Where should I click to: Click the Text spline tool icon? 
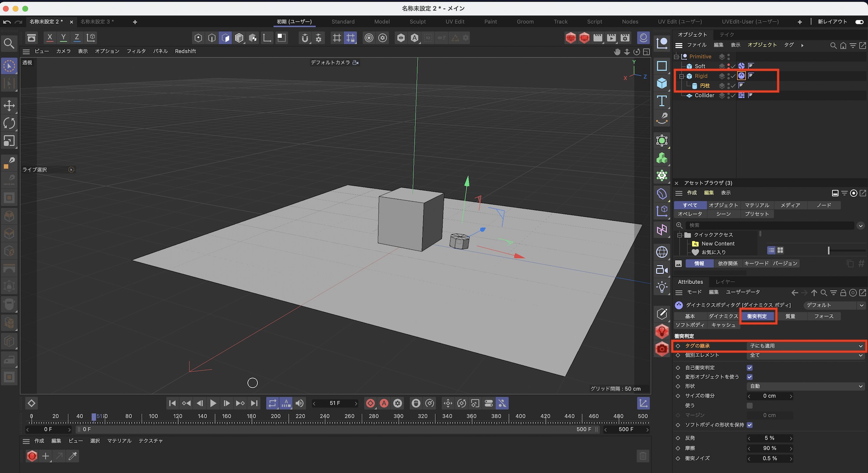pyautogui.click(x=662, y=101)
